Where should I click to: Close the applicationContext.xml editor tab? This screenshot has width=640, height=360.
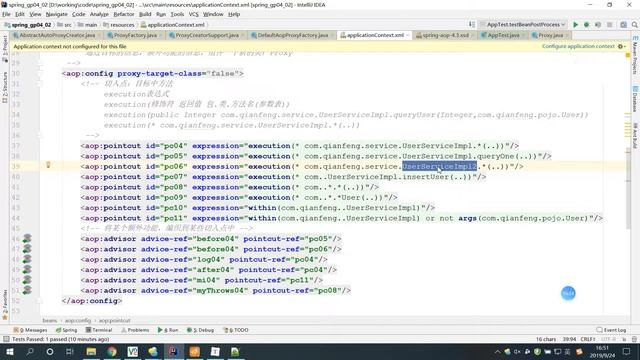tap(407, 36)
